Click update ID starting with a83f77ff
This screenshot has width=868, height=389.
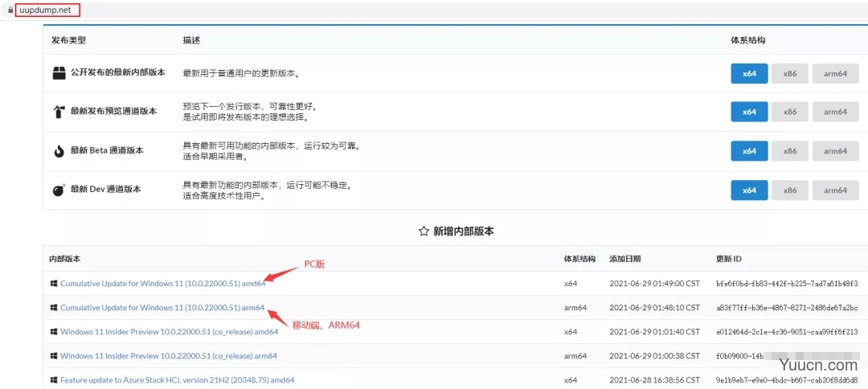point(787,307)
